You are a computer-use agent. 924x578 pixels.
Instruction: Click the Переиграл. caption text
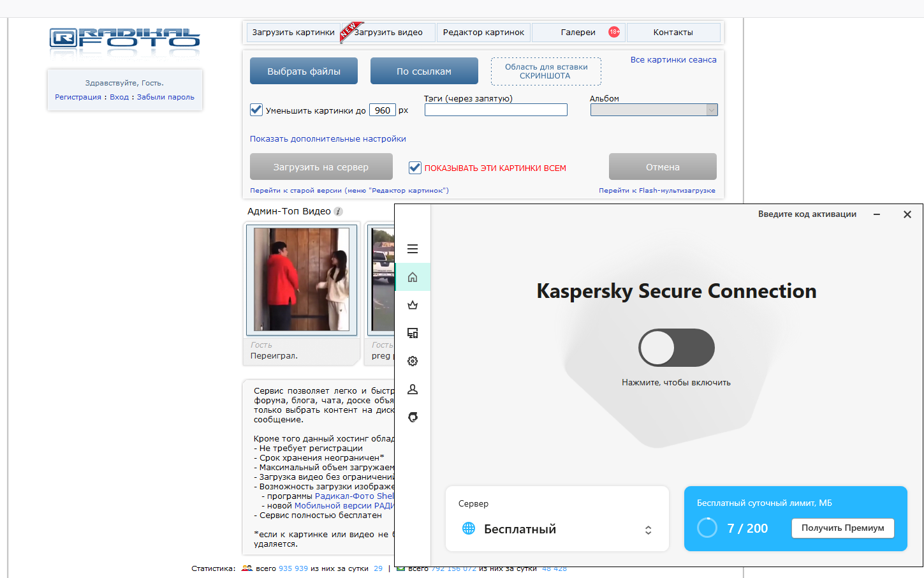[274, 355]
